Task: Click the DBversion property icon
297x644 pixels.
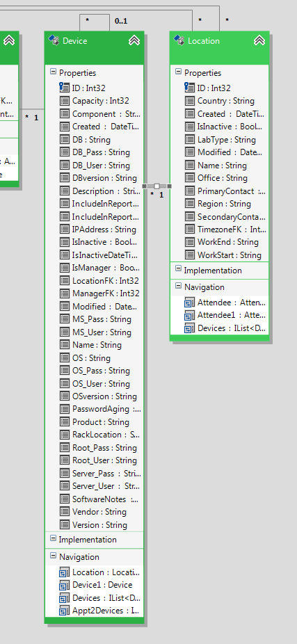Action: 65,178
